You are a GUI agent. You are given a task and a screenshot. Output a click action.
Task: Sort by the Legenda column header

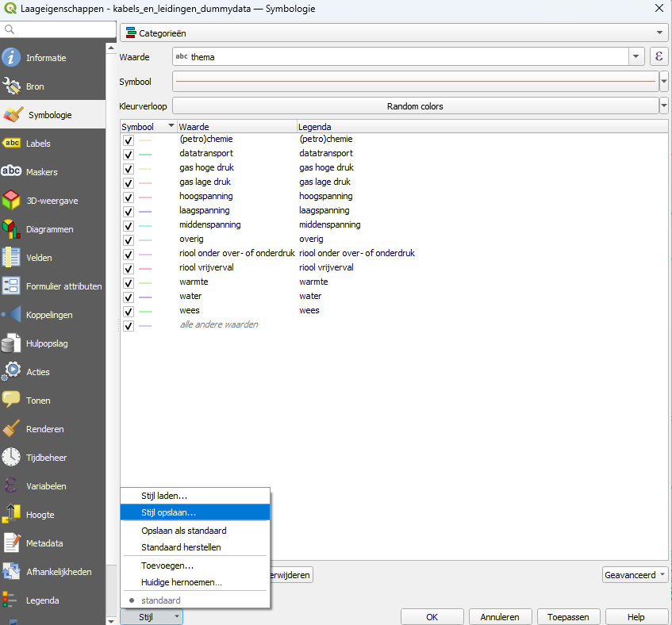482,126
